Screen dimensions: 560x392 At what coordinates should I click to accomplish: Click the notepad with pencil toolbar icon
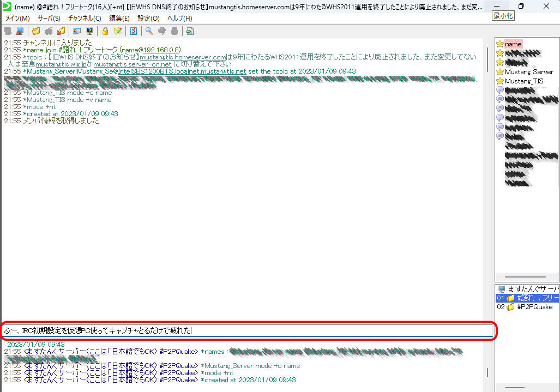[117, 31]
